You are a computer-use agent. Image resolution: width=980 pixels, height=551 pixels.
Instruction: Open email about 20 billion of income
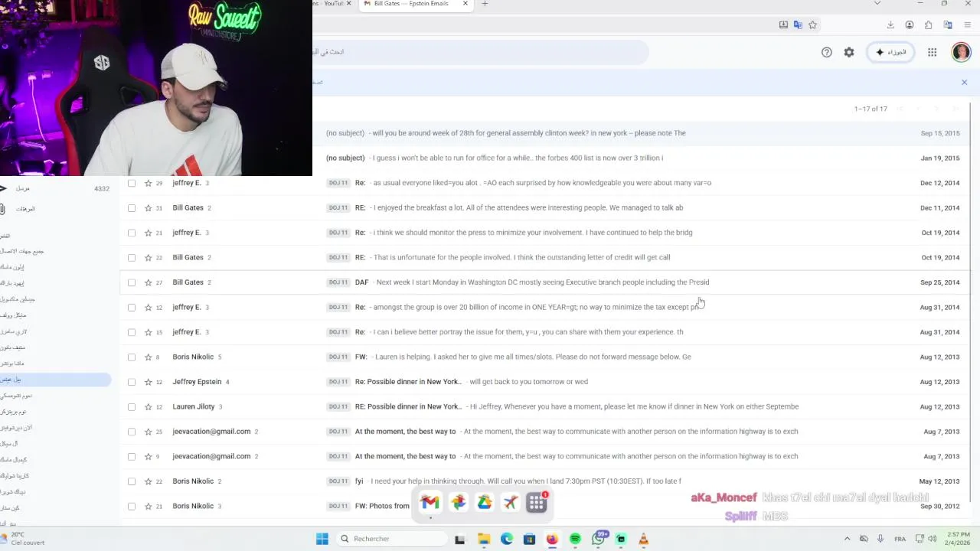(x=544, y=307)
